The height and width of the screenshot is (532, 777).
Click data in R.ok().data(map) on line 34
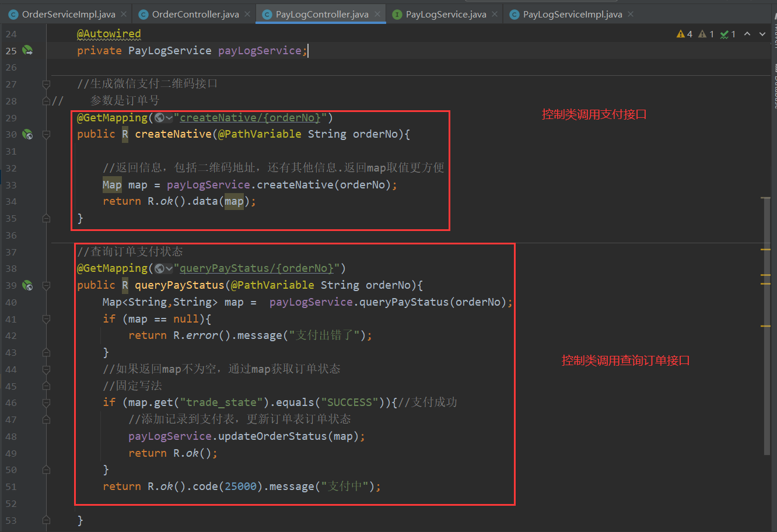tap(205, 201)
